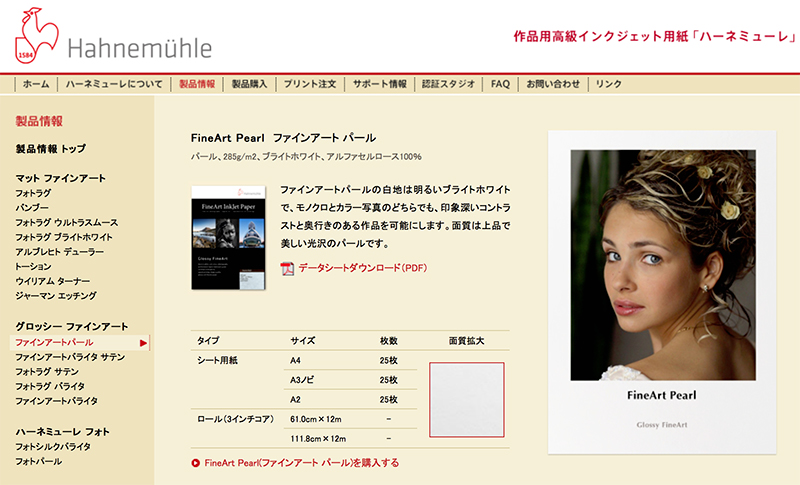The width and height of the screenshot is (800, 485).
Task: Click the PDF icon beside データシートダウンロード
Action: point(287,268)
